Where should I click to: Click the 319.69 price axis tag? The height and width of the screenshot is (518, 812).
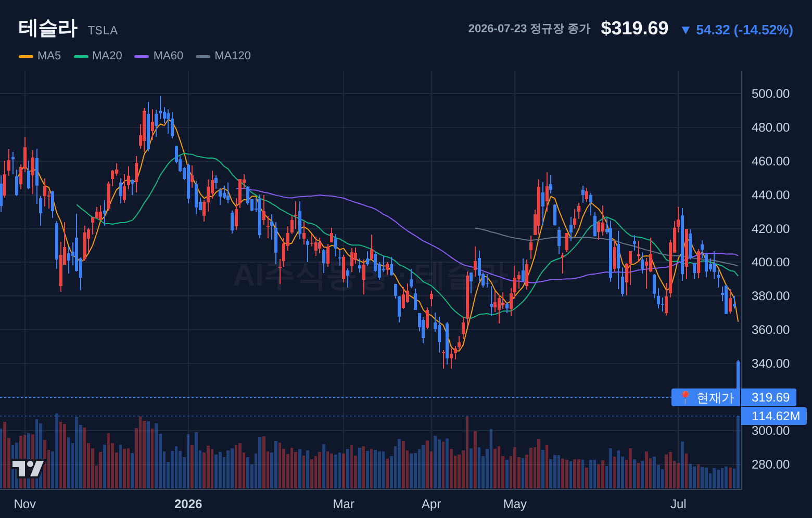tap(769, 397)
